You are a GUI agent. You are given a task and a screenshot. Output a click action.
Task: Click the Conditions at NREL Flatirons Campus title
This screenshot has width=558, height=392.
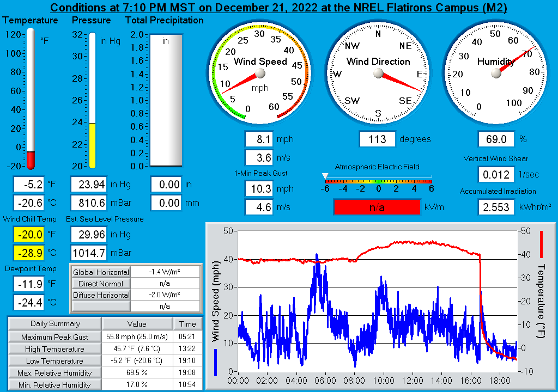click(x=278, y=8)
